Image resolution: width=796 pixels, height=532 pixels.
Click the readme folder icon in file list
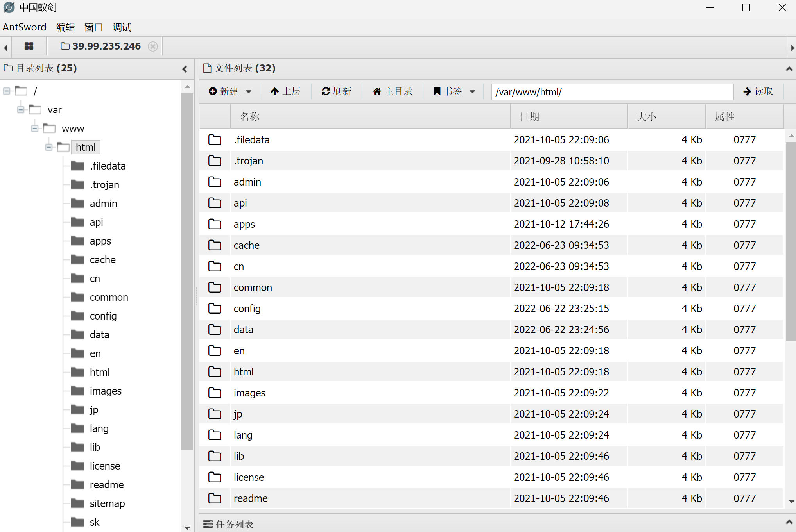pos(215,498)
